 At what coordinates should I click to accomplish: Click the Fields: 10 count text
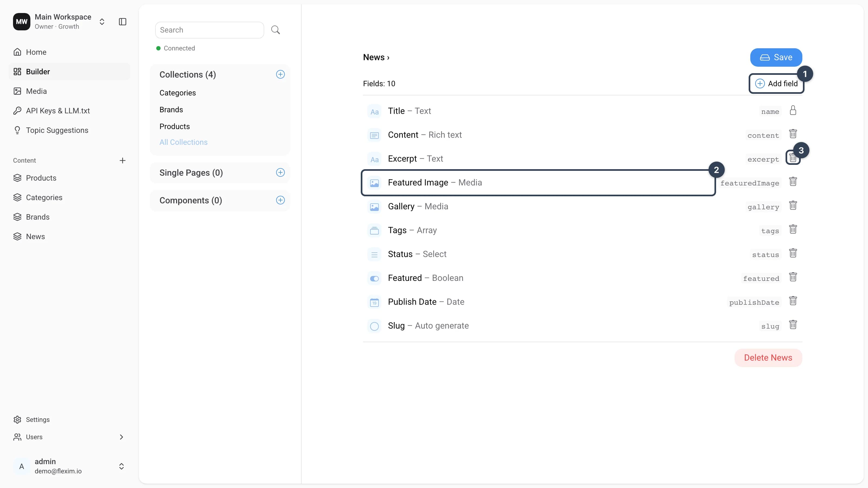pos(379,84)
